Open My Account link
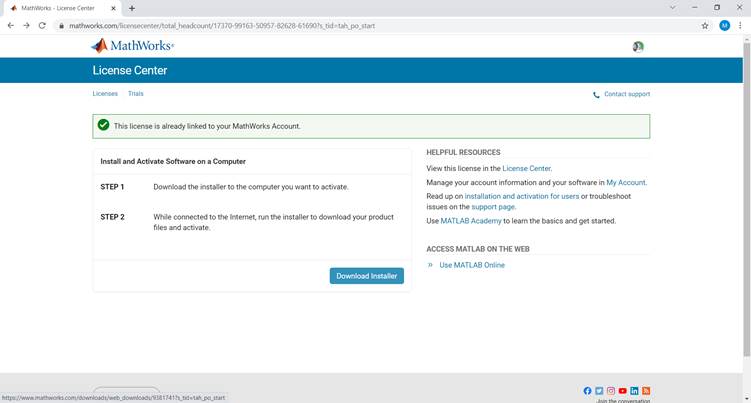 626,183
